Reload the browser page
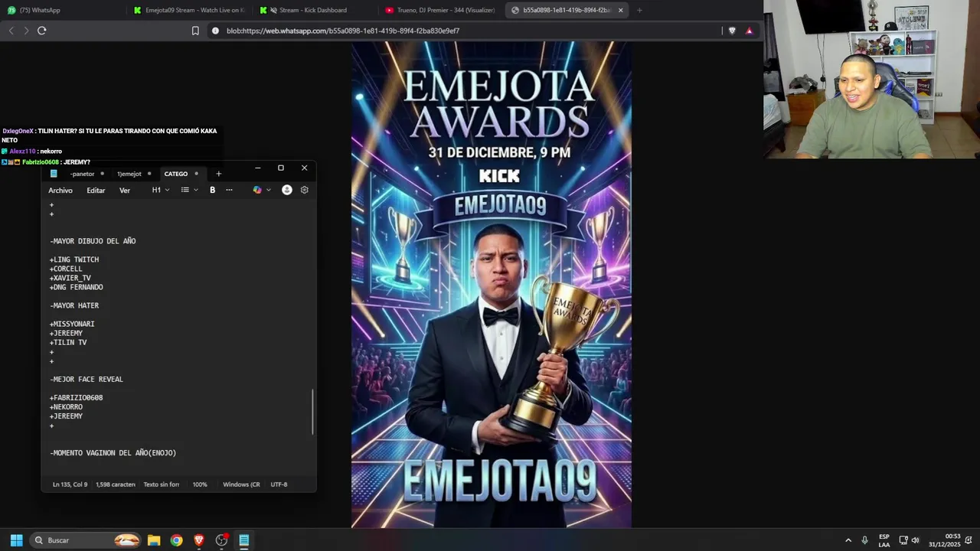 pyautogui.click(x=42, y=31)
